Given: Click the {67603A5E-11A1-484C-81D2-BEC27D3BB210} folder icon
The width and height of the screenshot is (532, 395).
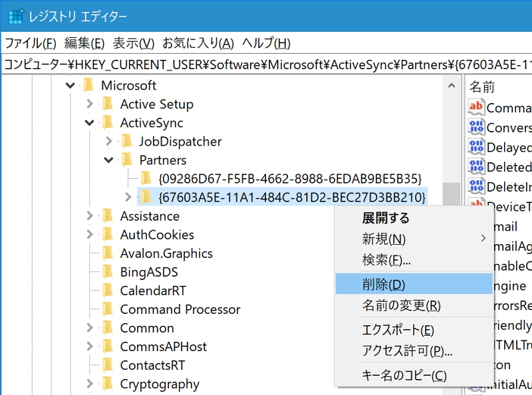Looking at the screenshot, I should pos(146,197).
